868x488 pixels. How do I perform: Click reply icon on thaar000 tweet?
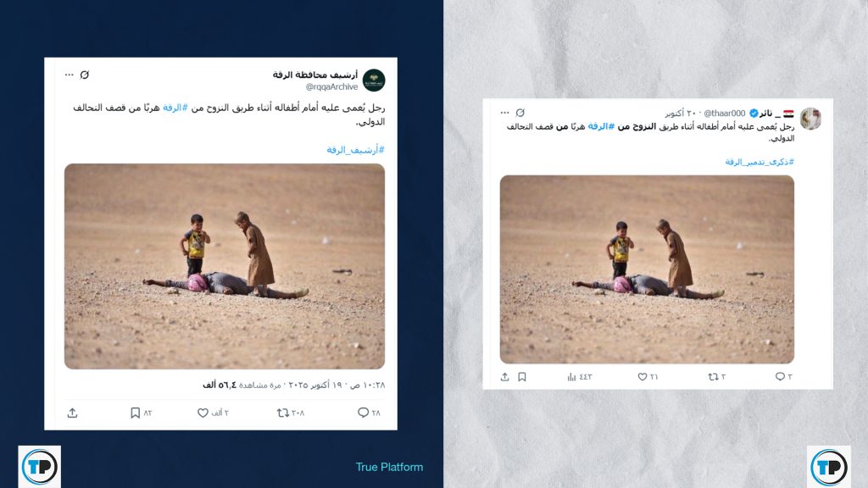pos(780,377)
